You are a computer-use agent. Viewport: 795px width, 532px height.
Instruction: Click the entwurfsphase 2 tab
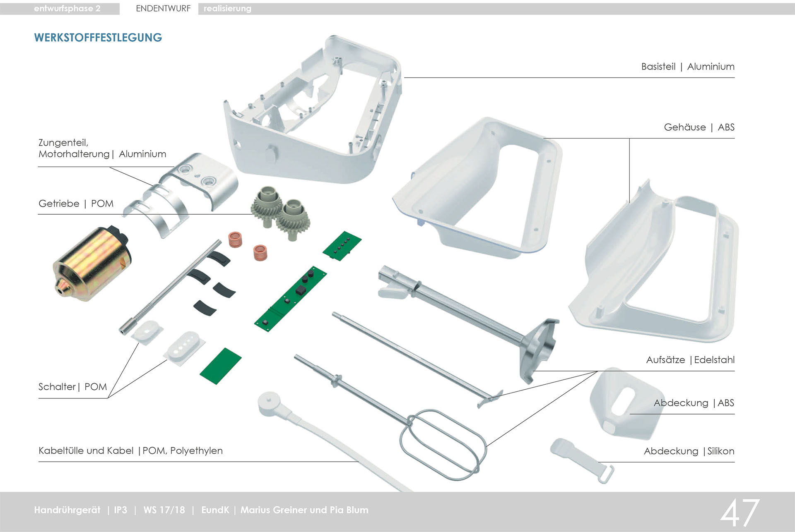[67, 9]
